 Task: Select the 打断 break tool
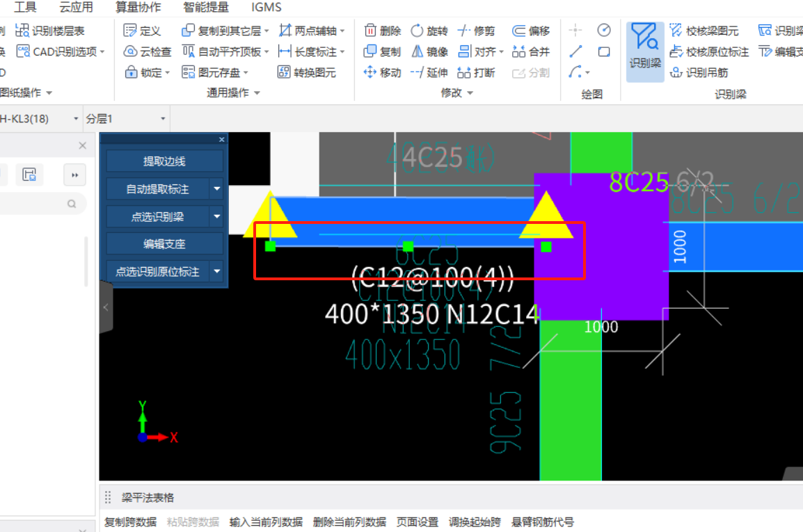click(476, 73)
